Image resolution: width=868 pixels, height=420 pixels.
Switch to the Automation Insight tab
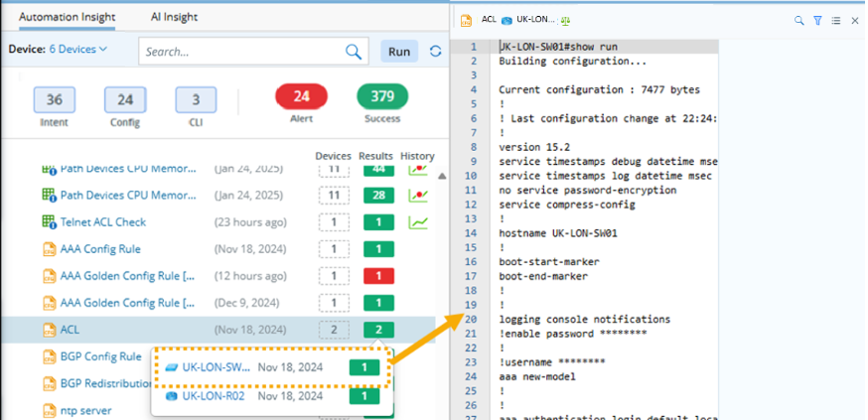pyautogui.click(x=67, y=17)
